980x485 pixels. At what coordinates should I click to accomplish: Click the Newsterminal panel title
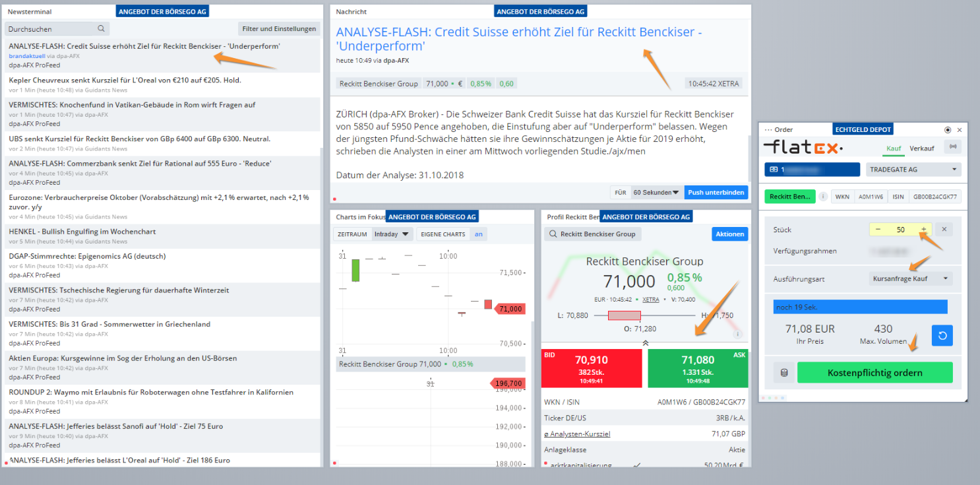tap(30, 12)
